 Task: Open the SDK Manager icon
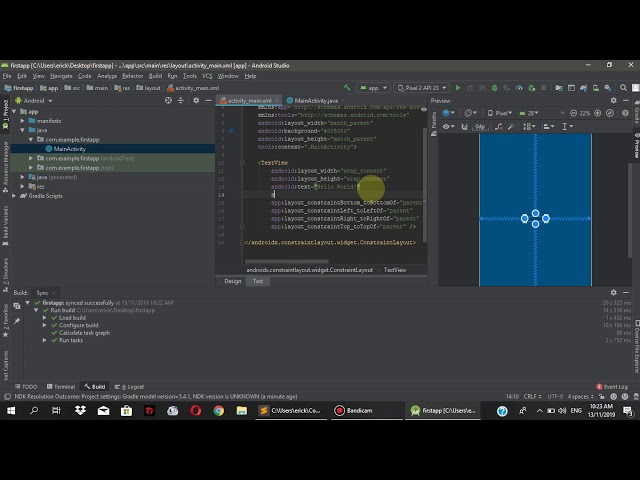tap(608, 88)
